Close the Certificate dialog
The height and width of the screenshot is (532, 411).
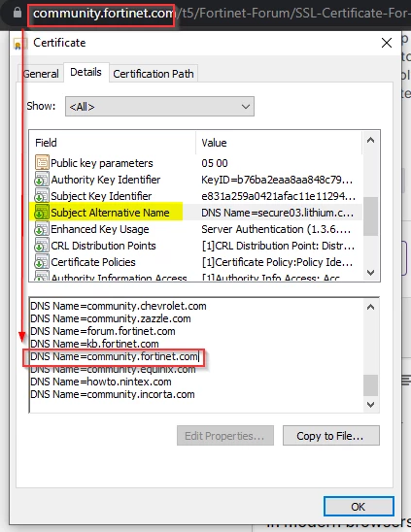(x=387, y=43)
